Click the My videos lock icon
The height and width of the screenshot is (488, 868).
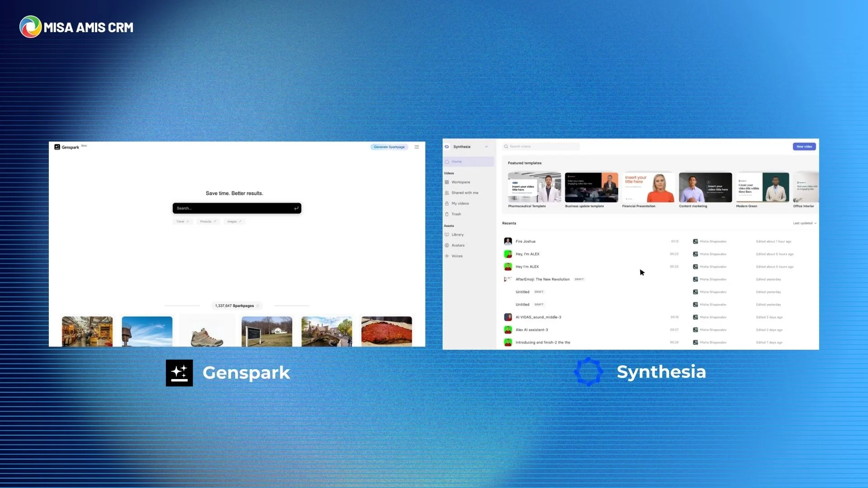(x=447, y=204)
